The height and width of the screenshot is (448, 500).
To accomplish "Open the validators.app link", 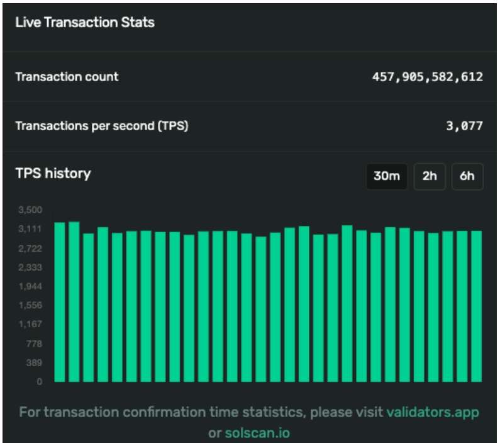I will (x=433, y=412).
